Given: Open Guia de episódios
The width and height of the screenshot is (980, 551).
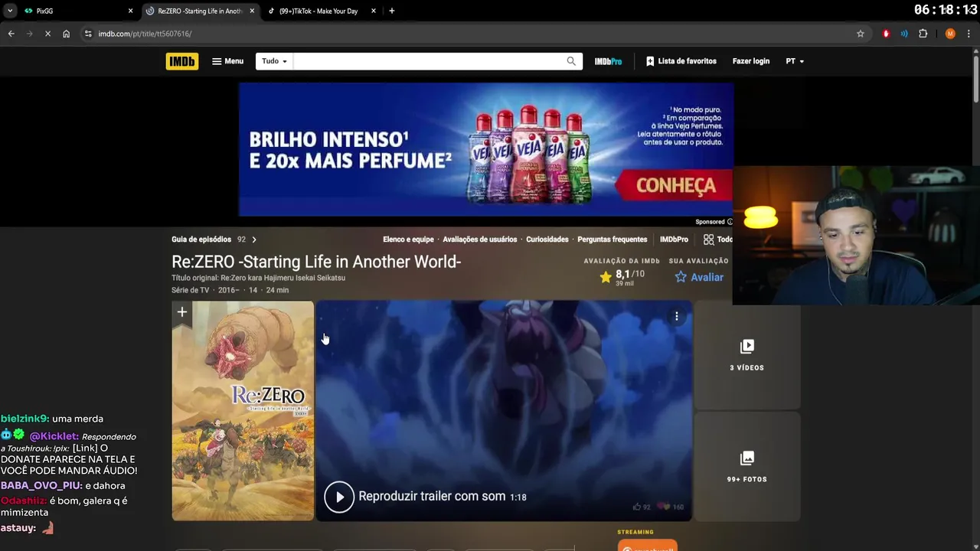Looking at the screenshot, I should click(201, 240).
